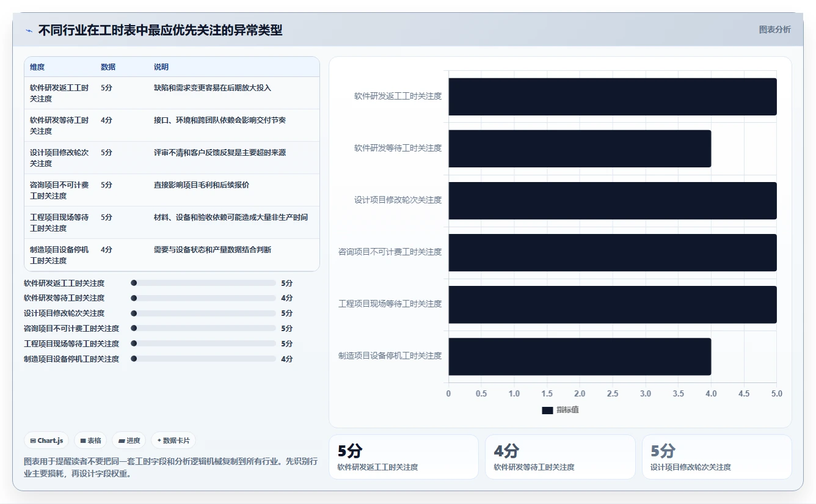This screenshot has width=816, height=504.
Task: Click the 5分 card 设计项目修改轮次关注度
Action: pos(716,457)
